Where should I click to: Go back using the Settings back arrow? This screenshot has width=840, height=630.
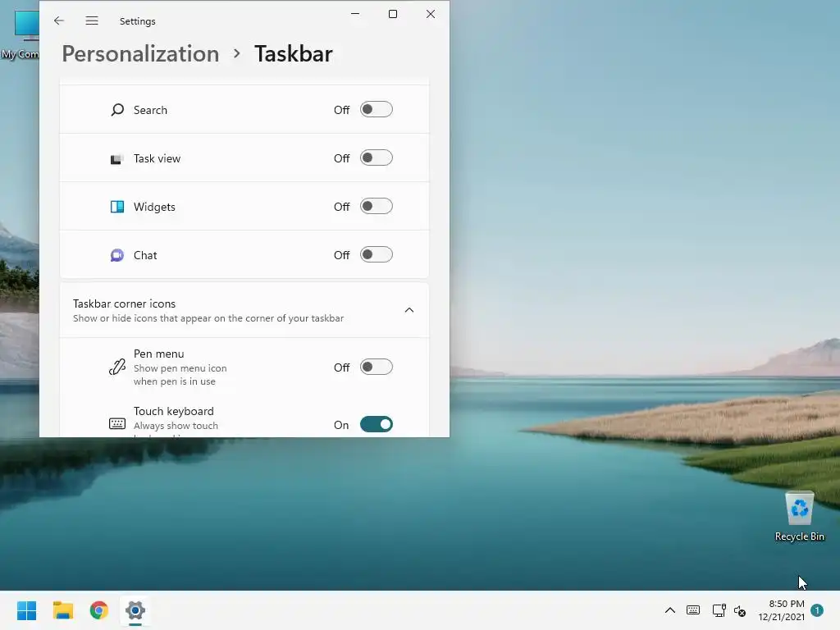tap(59, 21)
